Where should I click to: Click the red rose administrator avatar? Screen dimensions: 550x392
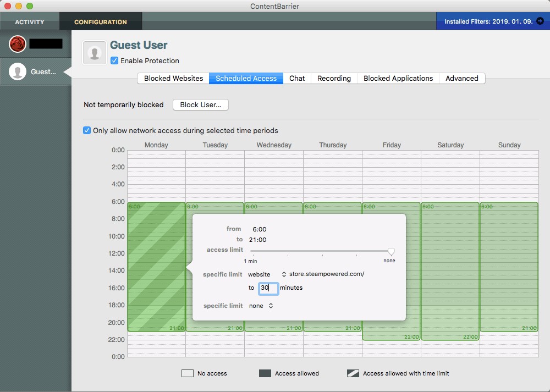[17, 43]
